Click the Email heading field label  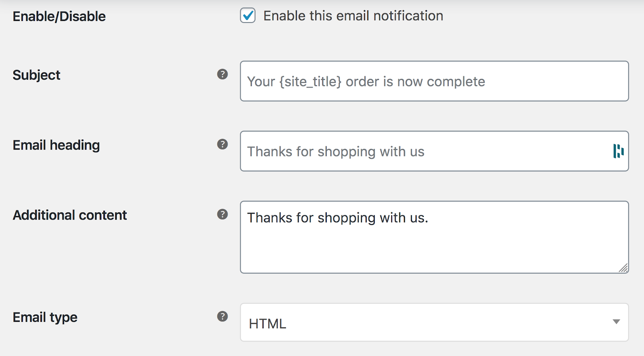coord(56,145)
